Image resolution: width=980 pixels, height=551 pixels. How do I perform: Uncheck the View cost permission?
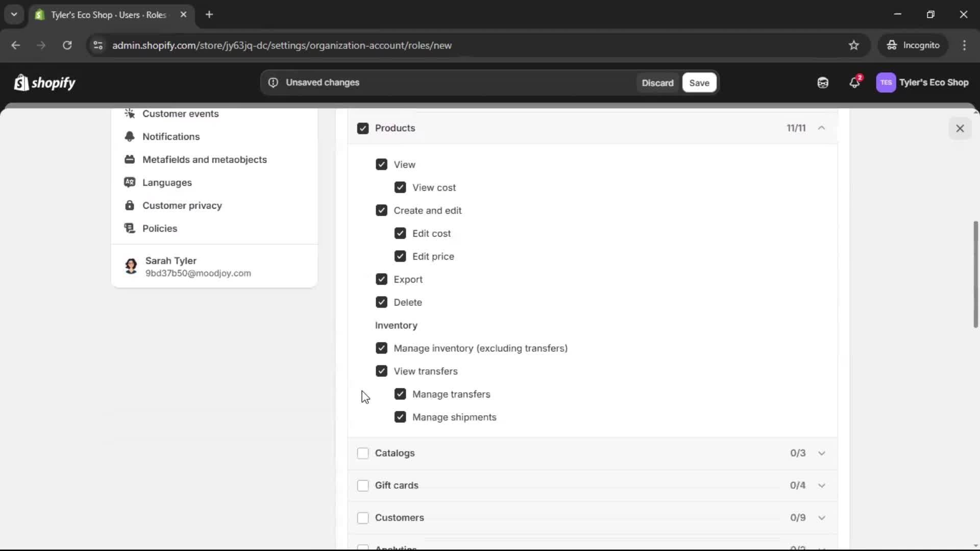coord(400,187)
